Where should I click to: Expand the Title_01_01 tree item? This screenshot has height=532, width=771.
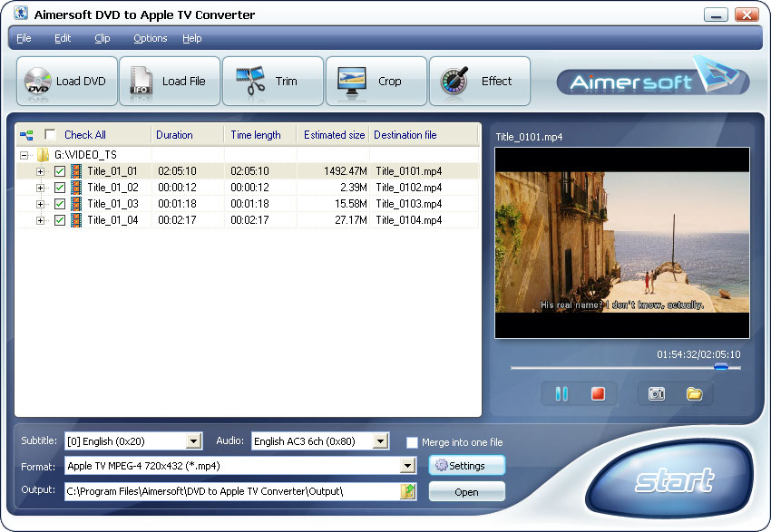(x=40, y=171)
